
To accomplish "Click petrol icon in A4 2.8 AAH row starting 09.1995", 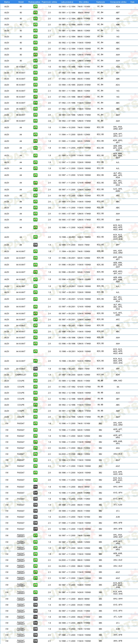I will click(35, 220).
